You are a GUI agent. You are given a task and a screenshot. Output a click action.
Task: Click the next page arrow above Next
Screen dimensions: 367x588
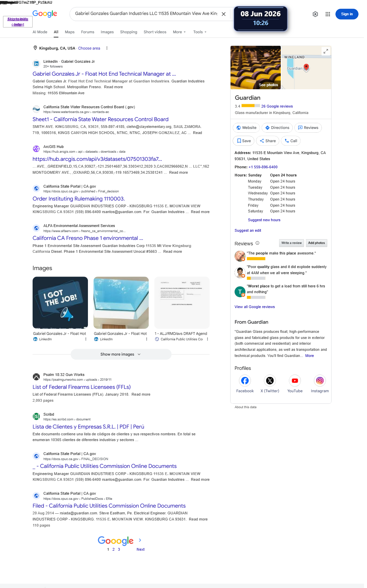[140, 540]
